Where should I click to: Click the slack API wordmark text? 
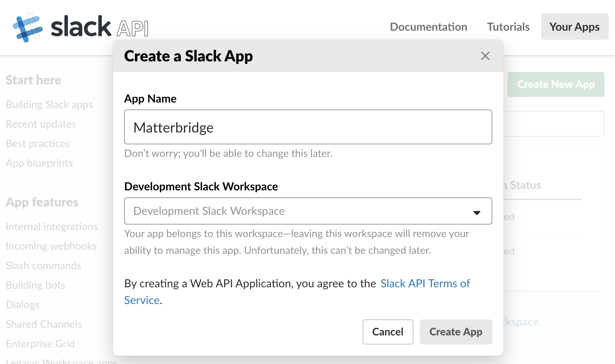click(x=100, y=27)
